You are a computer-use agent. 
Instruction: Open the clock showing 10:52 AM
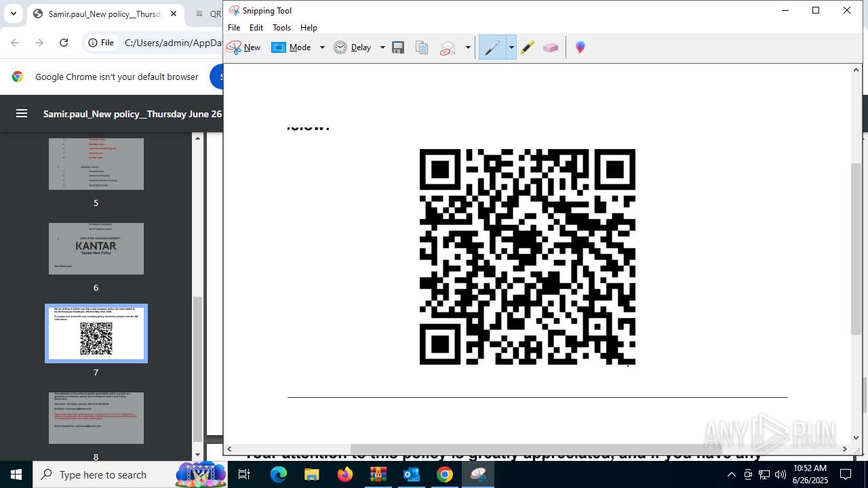(x=810, y=474)
